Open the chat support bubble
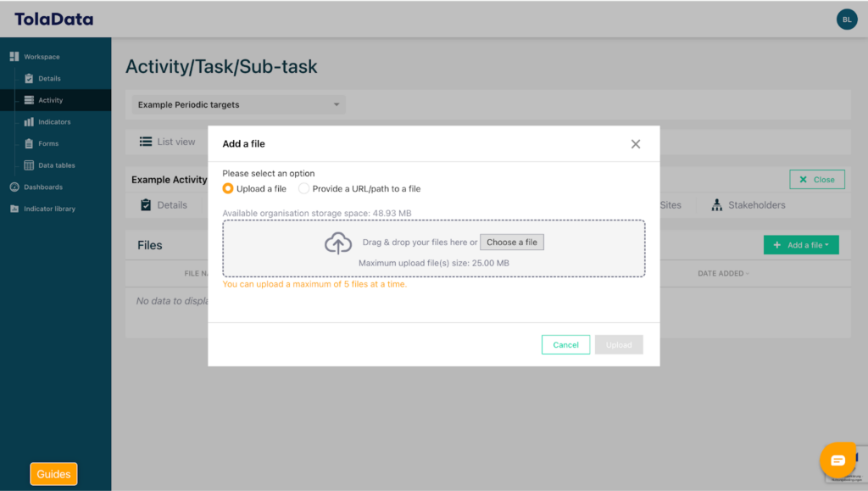The image size is (868, 491). [837, 460]
